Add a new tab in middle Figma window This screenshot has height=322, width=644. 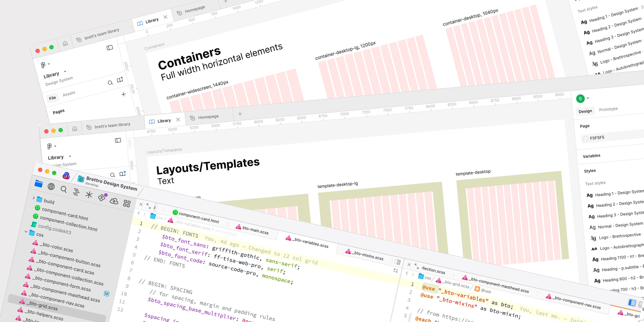coord(240,114)
